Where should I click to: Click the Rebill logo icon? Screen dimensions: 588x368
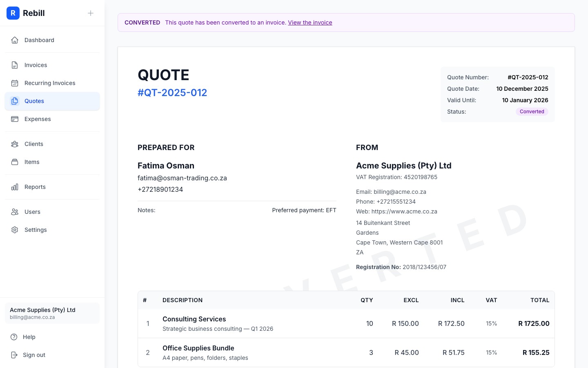[13, 13]
